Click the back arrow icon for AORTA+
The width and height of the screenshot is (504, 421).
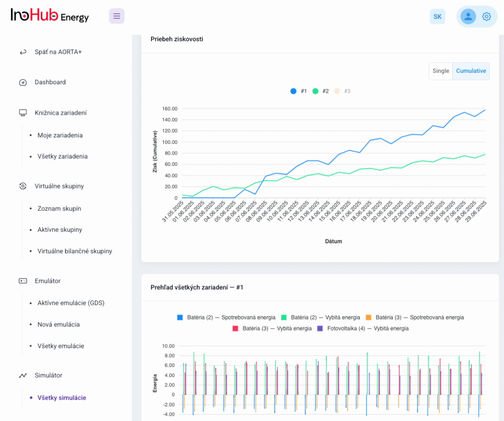(23, 52)
